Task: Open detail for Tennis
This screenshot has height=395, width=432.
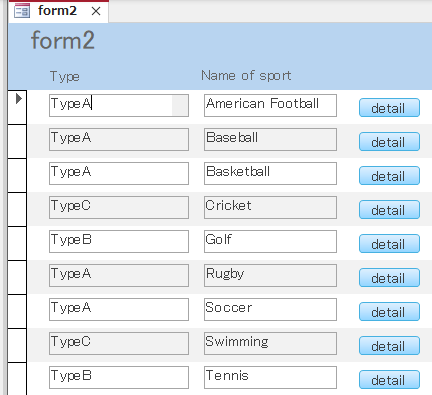Action: tap(389, 380)
